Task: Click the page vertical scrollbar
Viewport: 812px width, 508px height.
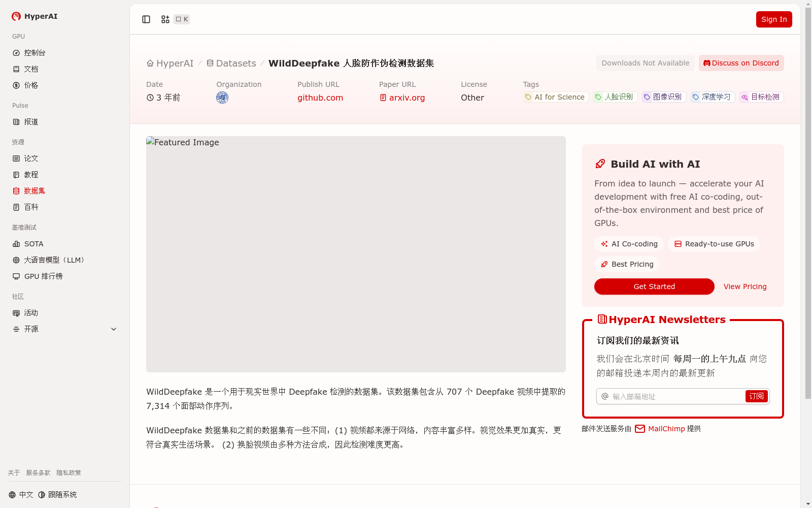Action: pyautogui.click(x=808, y=203)
